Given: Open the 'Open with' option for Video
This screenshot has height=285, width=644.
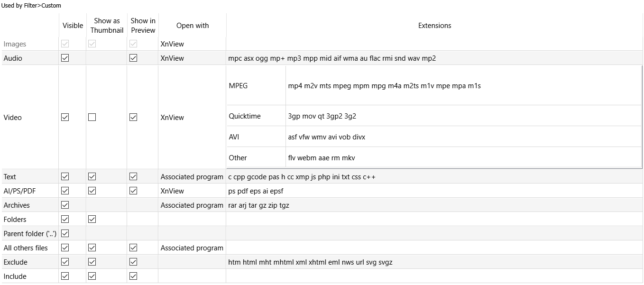Looking at the screenshot, I should [192, 117].
